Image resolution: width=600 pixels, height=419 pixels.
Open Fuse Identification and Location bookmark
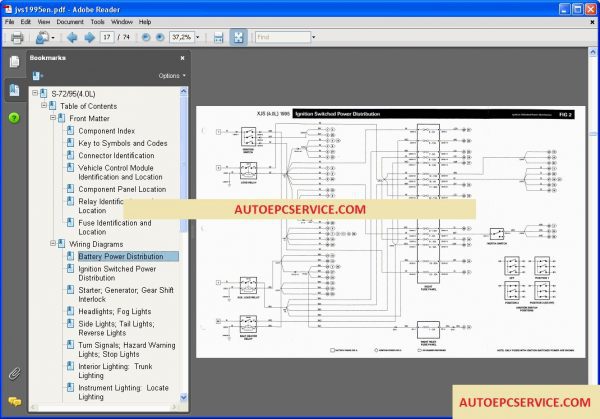[115, 227]
